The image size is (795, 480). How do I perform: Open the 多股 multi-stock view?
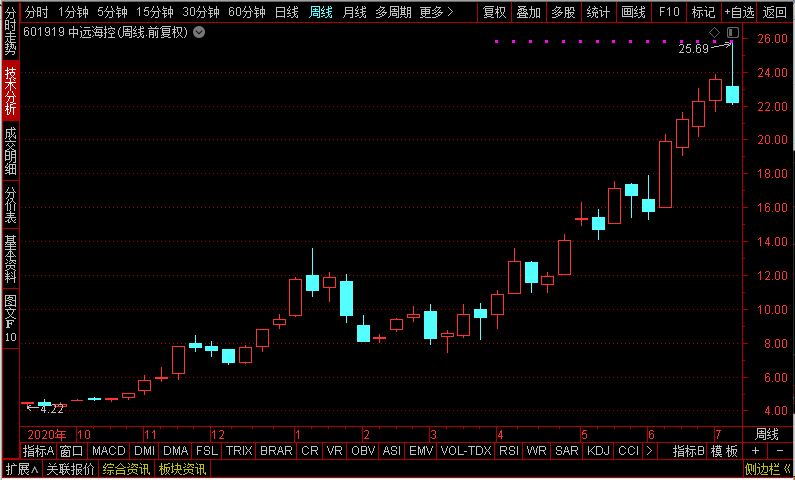coord(563,12)
